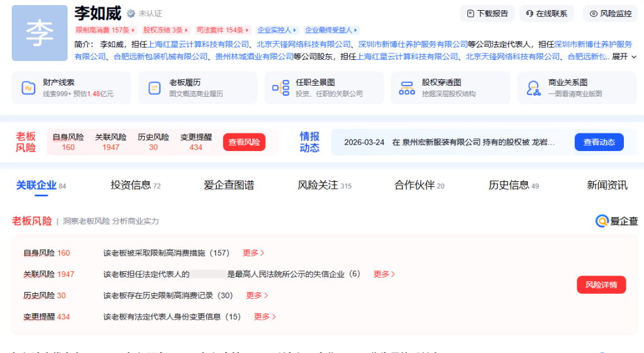Screen dimensions: 644x353
Task: Click the 在线联系 button
Action: 547,14
